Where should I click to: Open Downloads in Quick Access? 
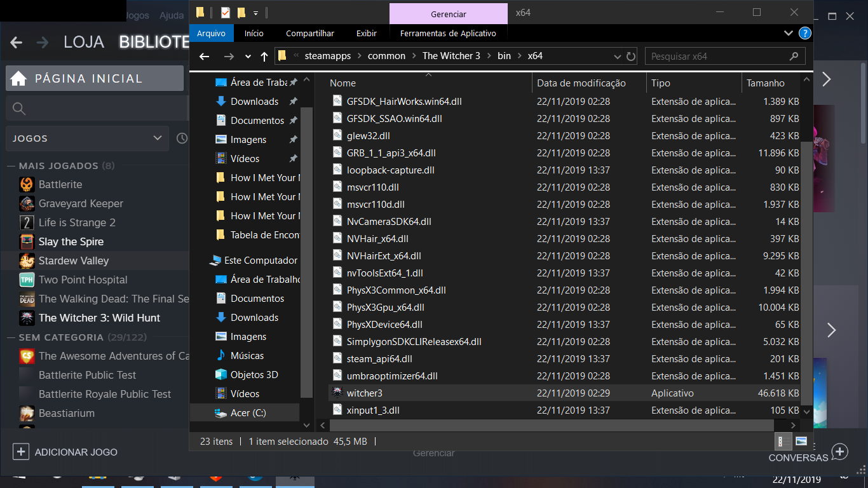[254, 102]
